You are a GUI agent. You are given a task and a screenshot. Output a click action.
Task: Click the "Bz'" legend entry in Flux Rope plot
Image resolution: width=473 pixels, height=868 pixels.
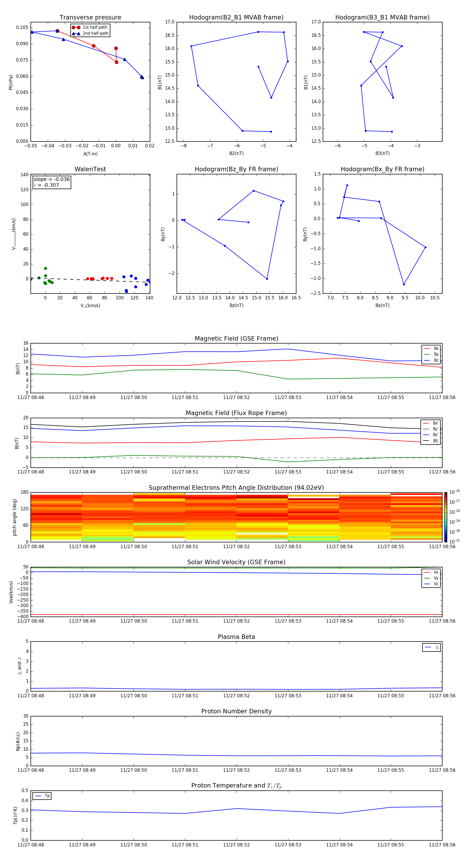(431, 435)
